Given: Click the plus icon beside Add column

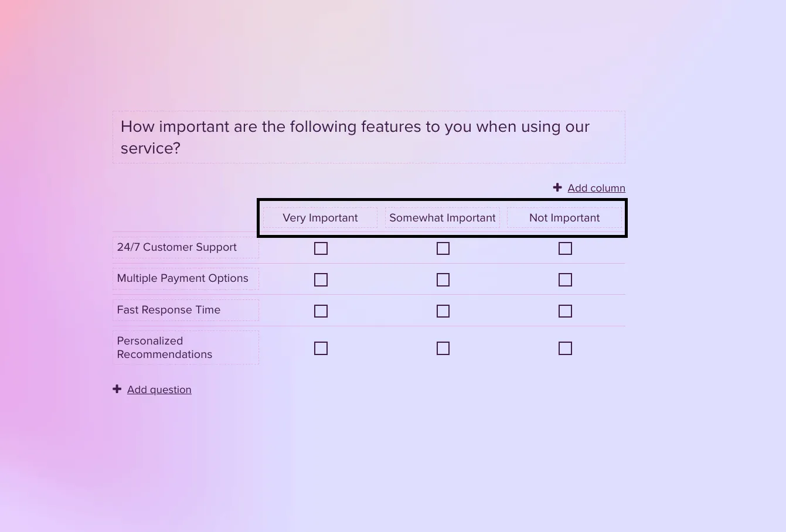Looking at the screenshot, I should (557, 187).
